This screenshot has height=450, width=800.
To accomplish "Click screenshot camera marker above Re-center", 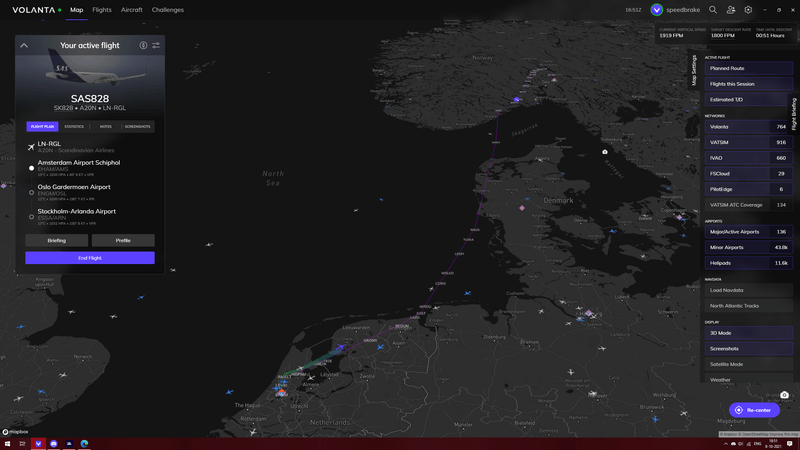I will 784,395.
